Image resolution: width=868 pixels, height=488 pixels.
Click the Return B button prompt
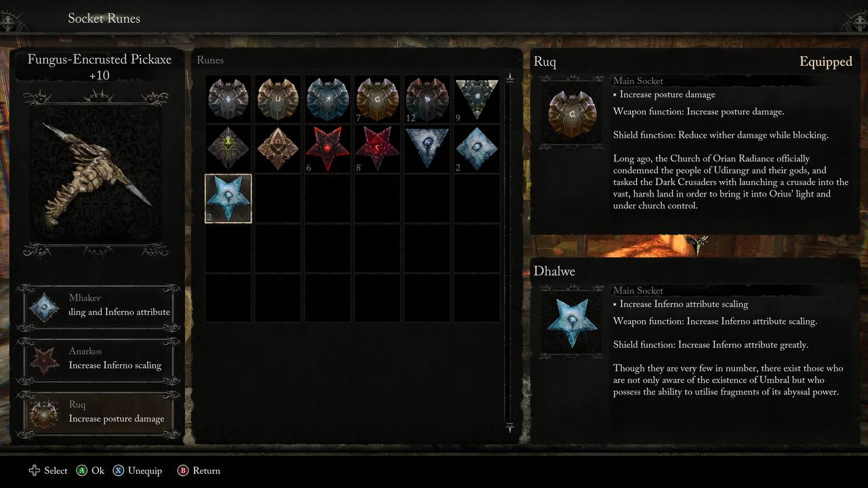pyautogui.click(x=199, y=470)
